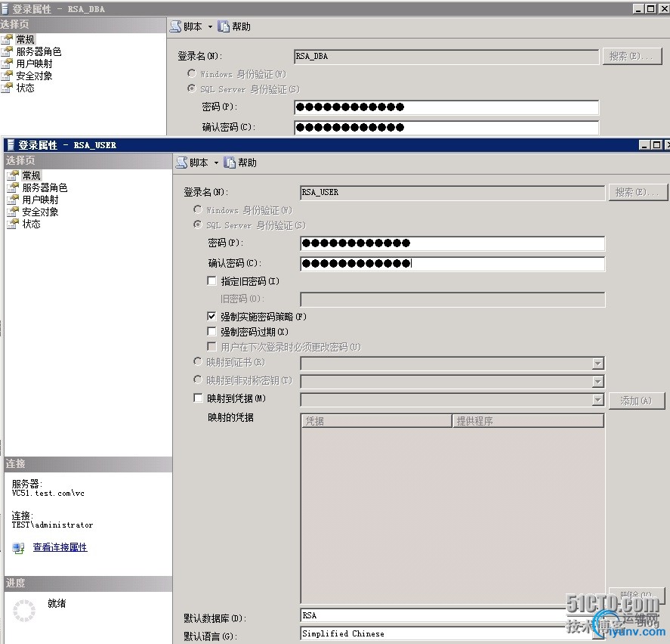Minimize the RSA_DBA login properties window
Image resolution: width=670 pixels, height=644 pixels.
pyautogui.click(x=639, y=9)
